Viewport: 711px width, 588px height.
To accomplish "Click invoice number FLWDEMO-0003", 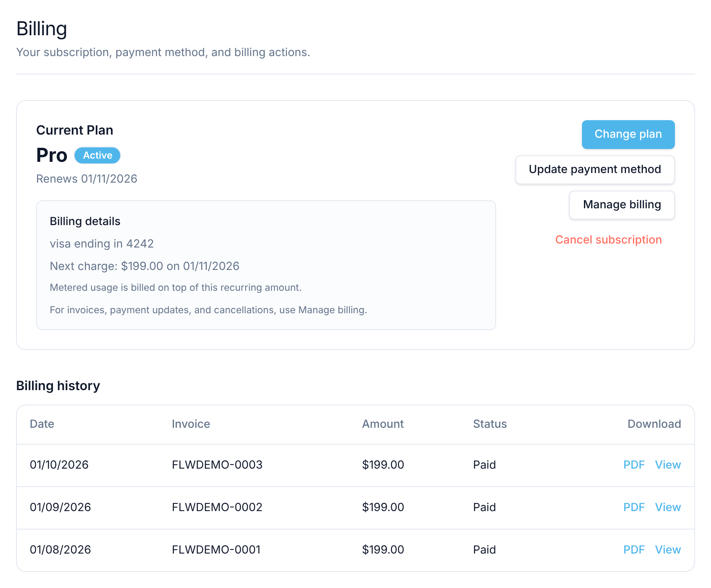I will click(x=217, y=465).
